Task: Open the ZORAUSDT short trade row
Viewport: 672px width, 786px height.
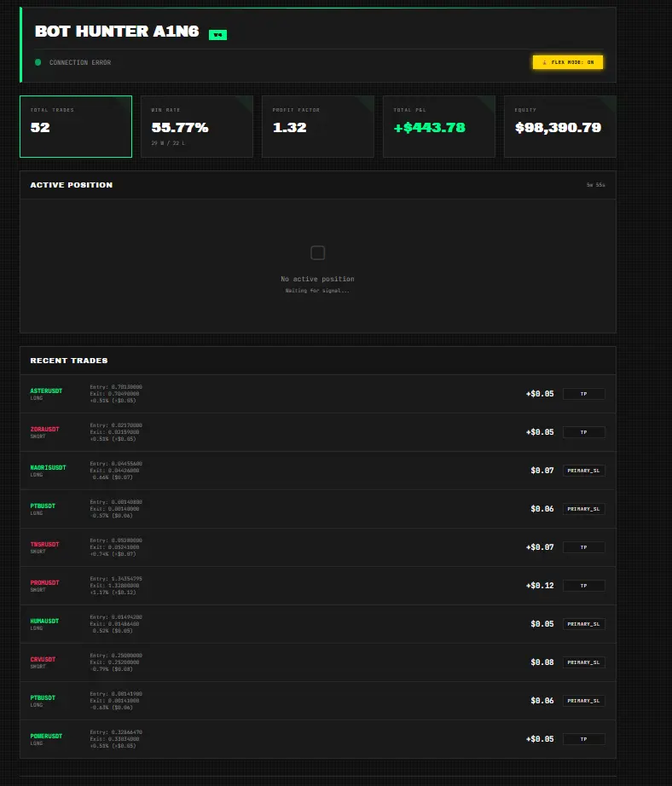Action: click(318, 432)
